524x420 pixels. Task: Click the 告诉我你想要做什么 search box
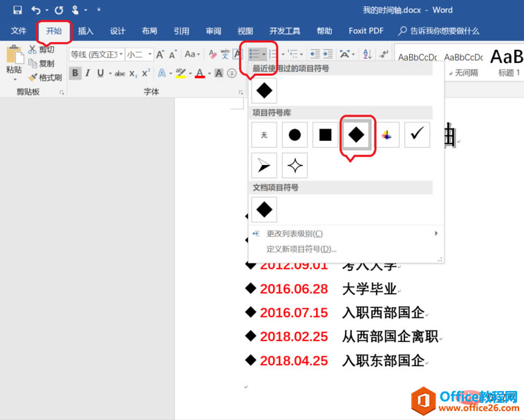[x=439, y=31]
